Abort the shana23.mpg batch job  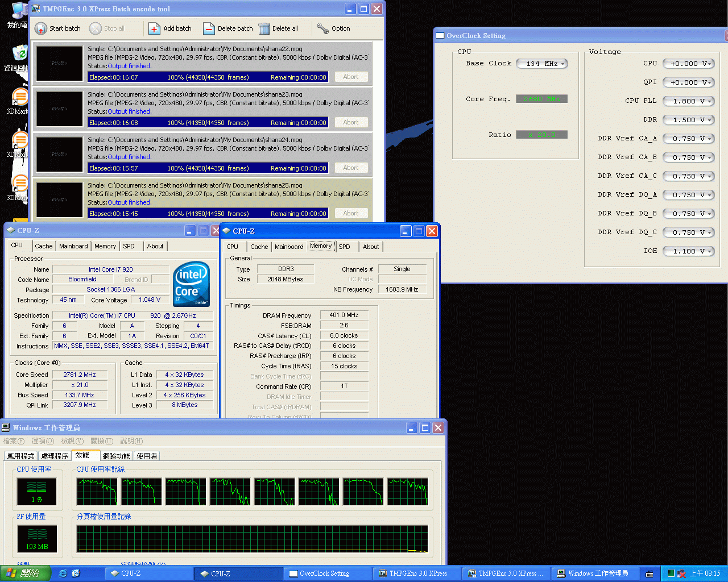(351, 122)
